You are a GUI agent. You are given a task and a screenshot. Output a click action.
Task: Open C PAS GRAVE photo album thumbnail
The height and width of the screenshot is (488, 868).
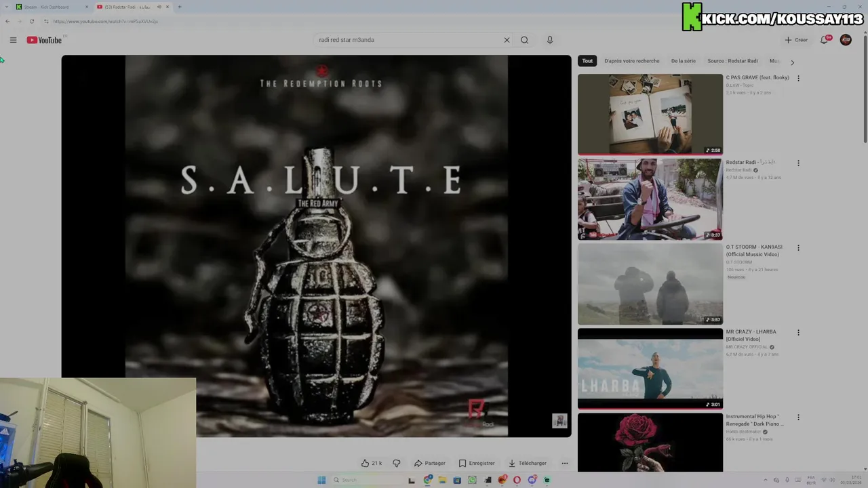[650, 115]
